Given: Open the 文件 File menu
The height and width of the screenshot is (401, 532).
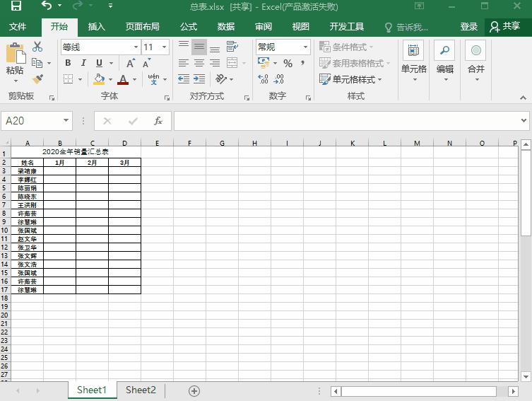Looking at the screenshot, I should tap(18, 26).
